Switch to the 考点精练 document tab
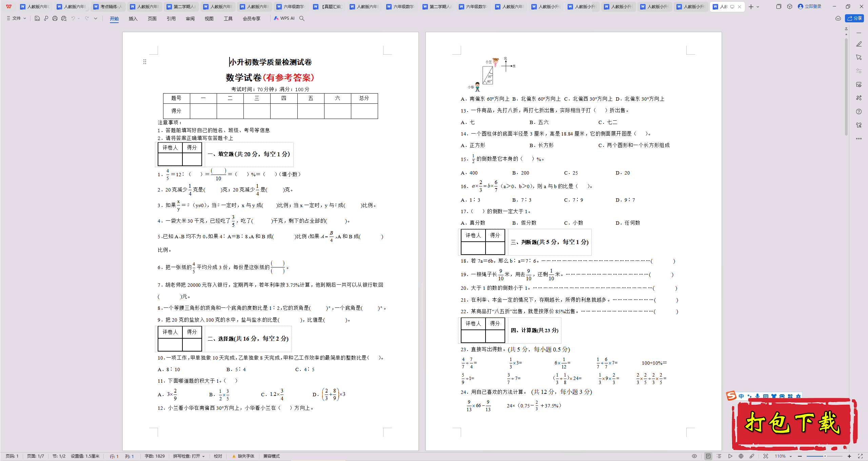This screenshot has width=868, height=461. (x=108, y=6)
